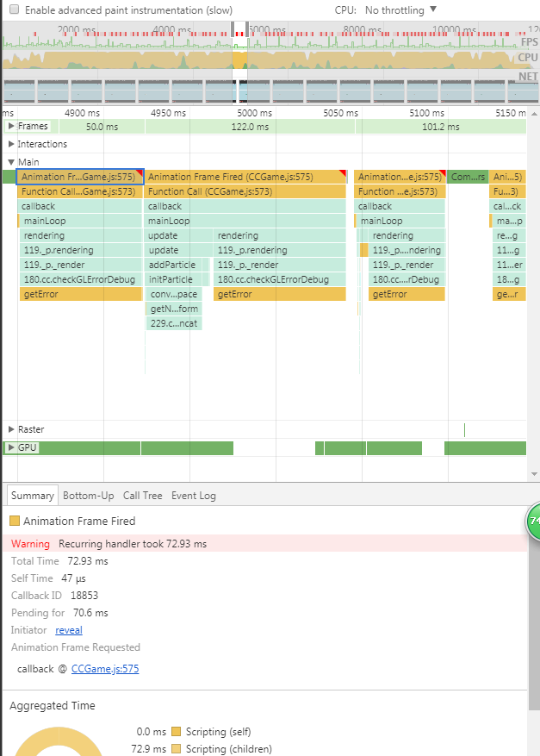Click the Total Time 72.93 ms value
The height and width of the screenshot is (756, 540).
pos(88,561)
